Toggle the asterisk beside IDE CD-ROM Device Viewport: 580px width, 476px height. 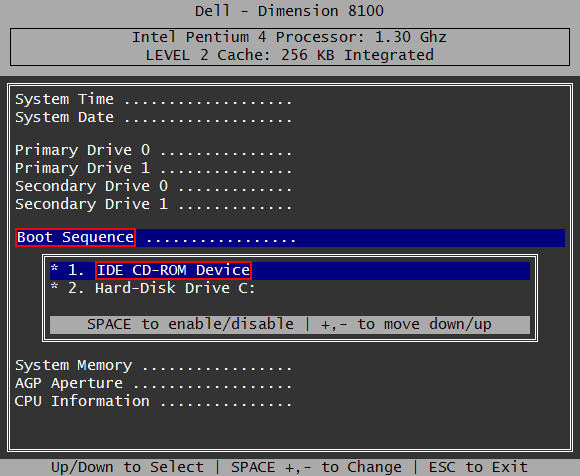(x=54, y=269)
